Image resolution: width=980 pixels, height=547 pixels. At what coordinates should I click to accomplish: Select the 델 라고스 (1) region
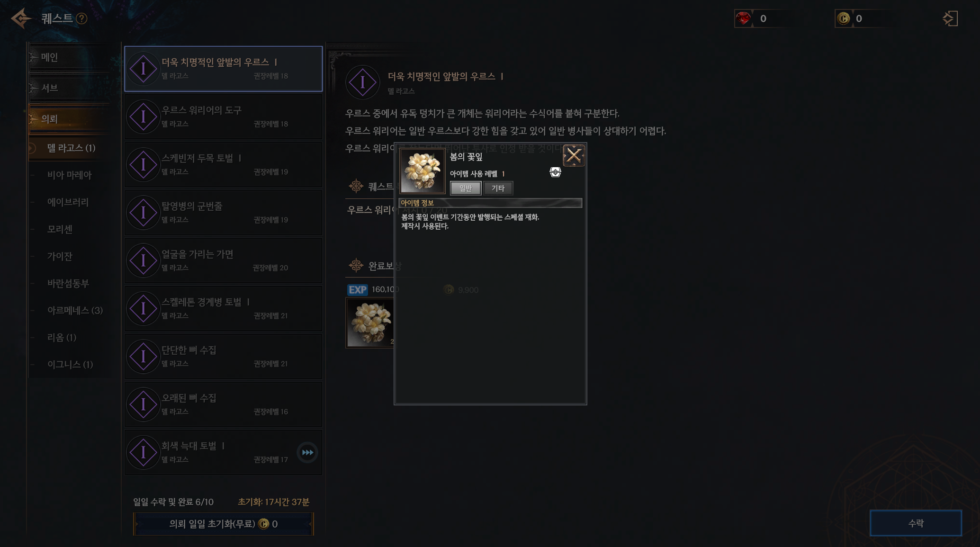(x=71, y=148)
